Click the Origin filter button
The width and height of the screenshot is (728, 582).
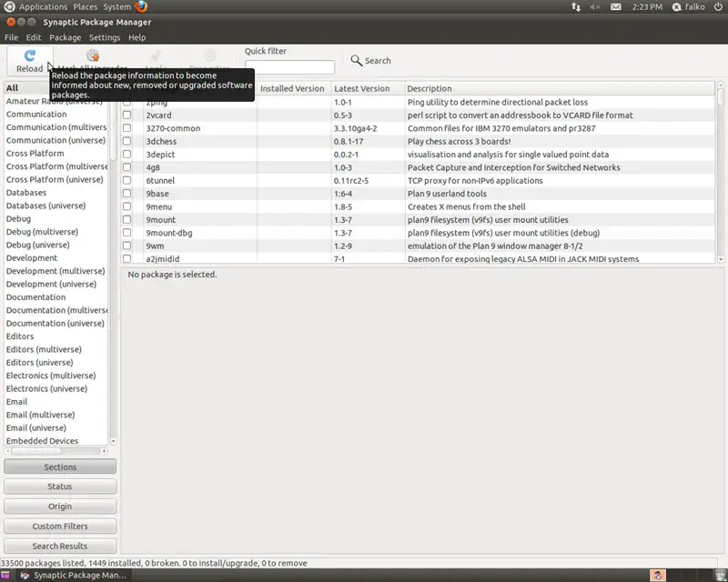60,507
